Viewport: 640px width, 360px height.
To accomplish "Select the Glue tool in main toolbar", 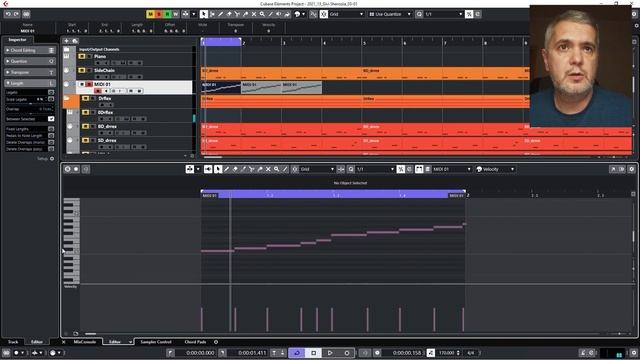I will (x=245, y=14).
